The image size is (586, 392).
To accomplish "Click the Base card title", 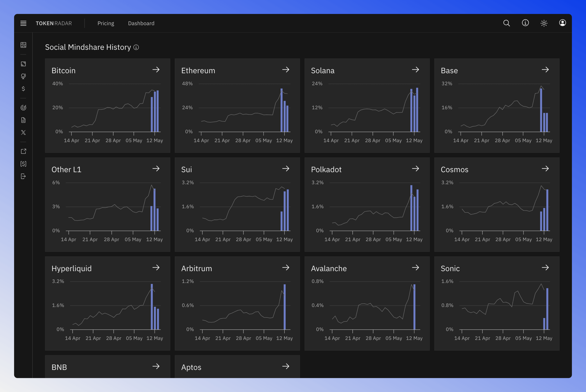I will tap(449, 71).
